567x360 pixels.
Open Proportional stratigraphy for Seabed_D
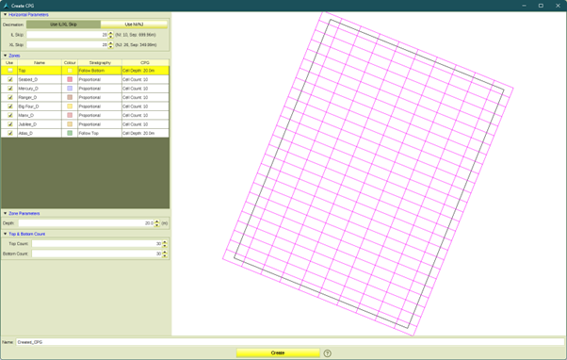99,80
